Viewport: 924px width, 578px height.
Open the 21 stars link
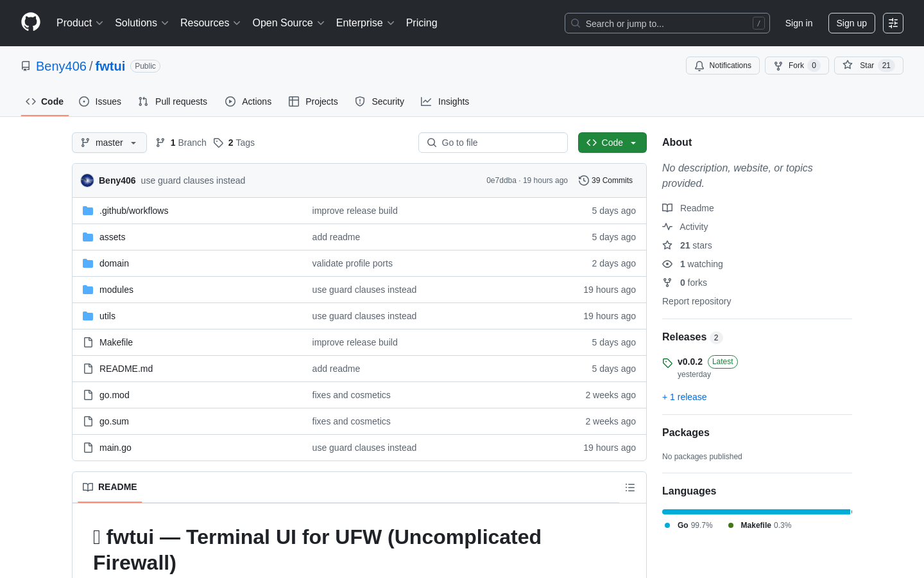coord(696,245)
